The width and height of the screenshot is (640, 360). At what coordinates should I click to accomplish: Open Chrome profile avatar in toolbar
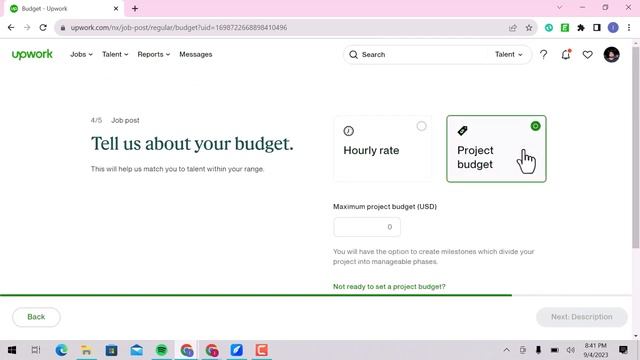613,28
